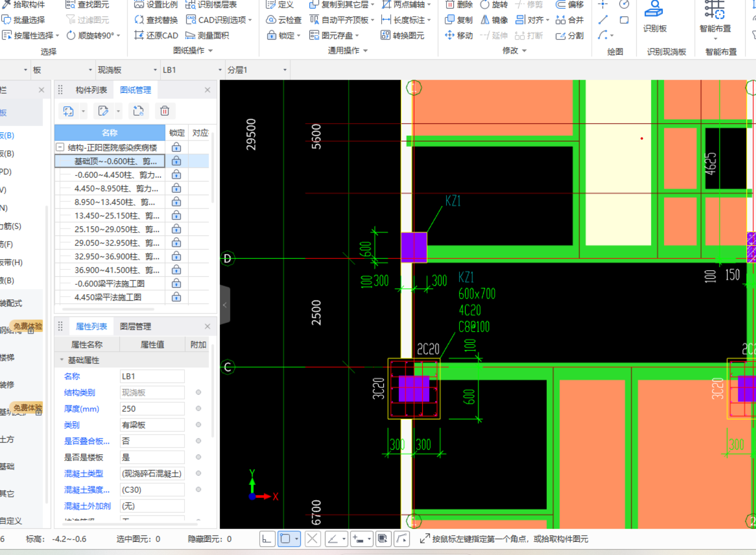
Task: Click the 按属性选择 button
Action: (30, 35)
